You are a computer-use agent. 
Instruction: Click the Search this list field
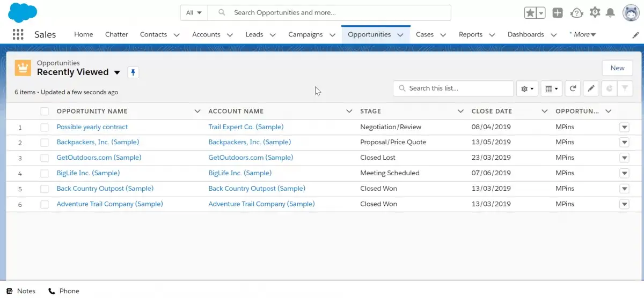click(453, 88)
